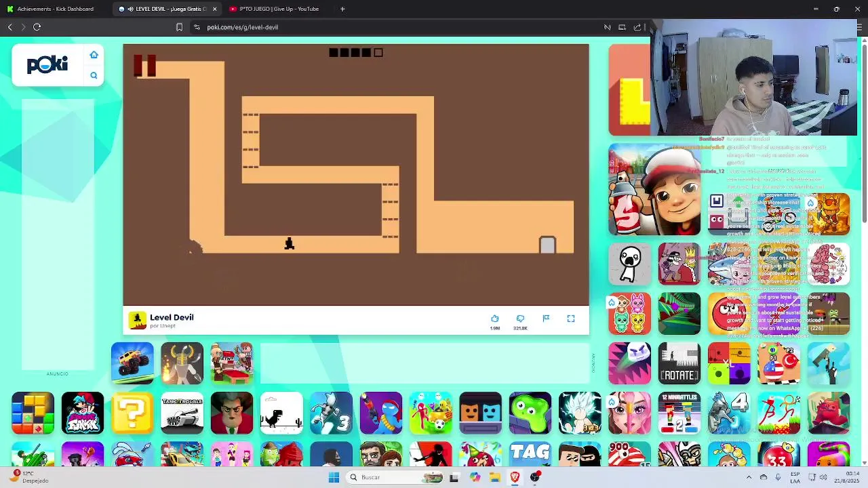Open Subway Surfers game thumbnail
This screenshot has height=488, width=868.
tap(654, 189)
